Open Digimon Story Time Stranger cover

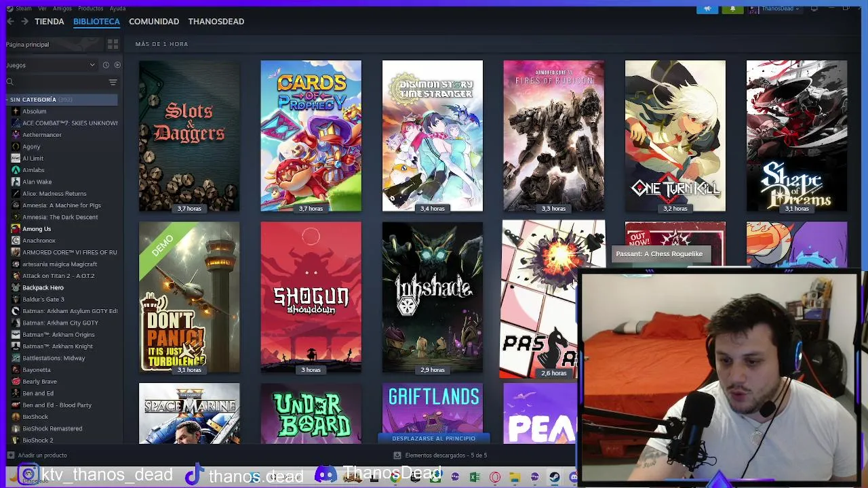pyautogui.click(x=432, y=136)
